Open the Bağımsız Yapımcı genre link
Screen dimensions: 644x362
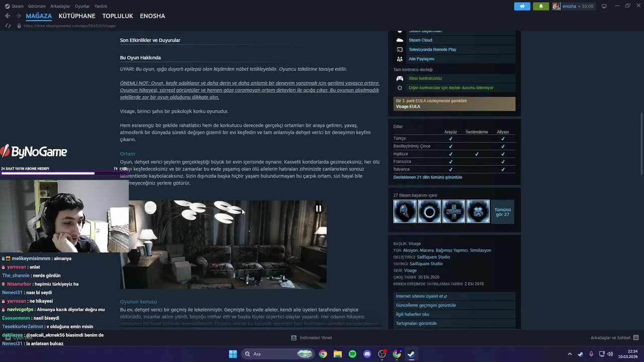pos(452,250)
